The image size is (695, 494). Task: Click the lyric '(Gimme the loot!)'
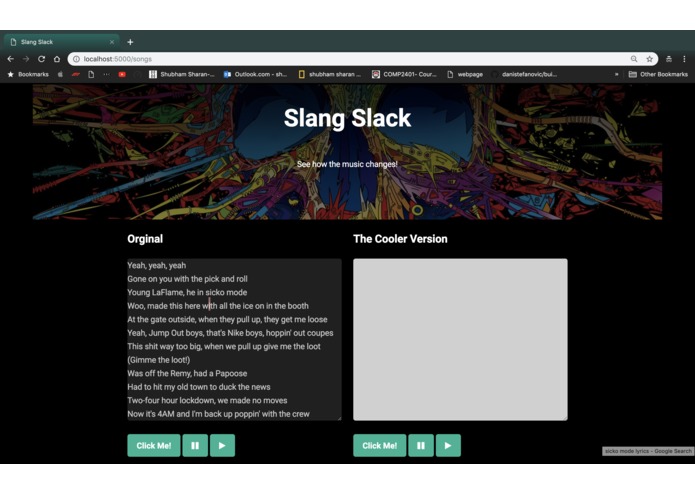159,360
